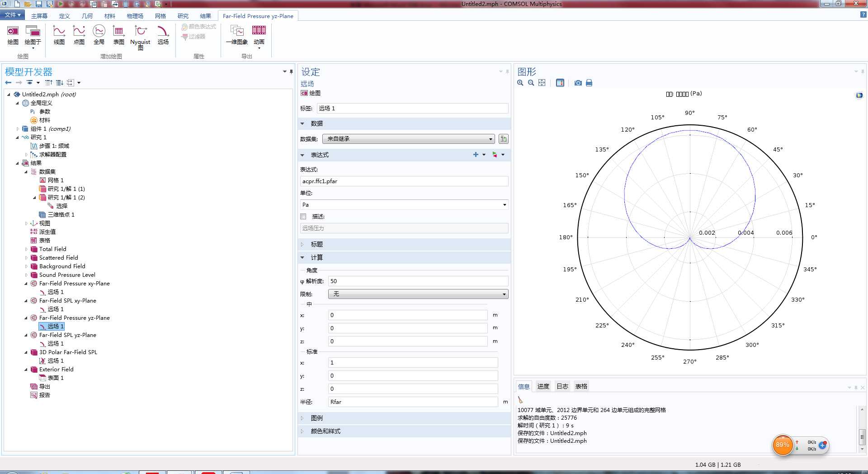Click the blue plus add expression icon
868x474 pixels.
476,155
